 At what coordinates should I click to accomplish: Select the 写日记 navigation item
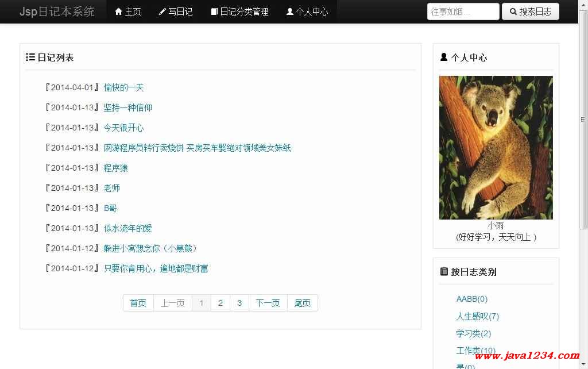pos(176,11)
